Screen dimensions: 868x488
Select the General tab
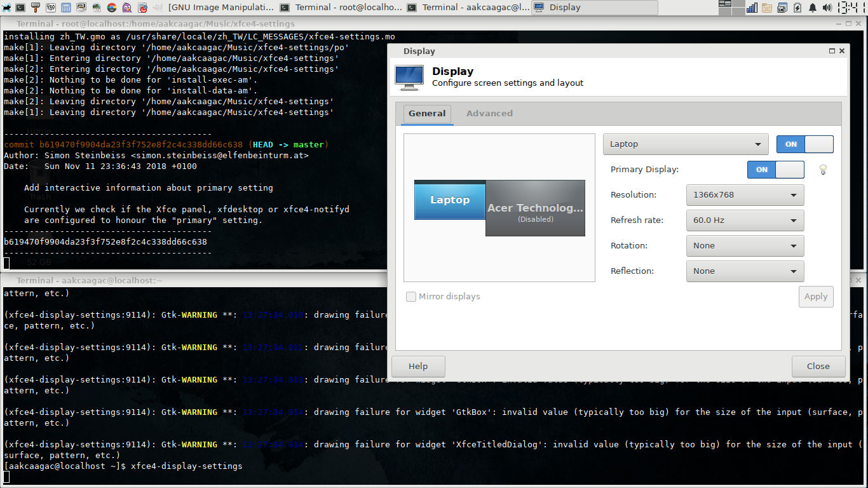427,114
